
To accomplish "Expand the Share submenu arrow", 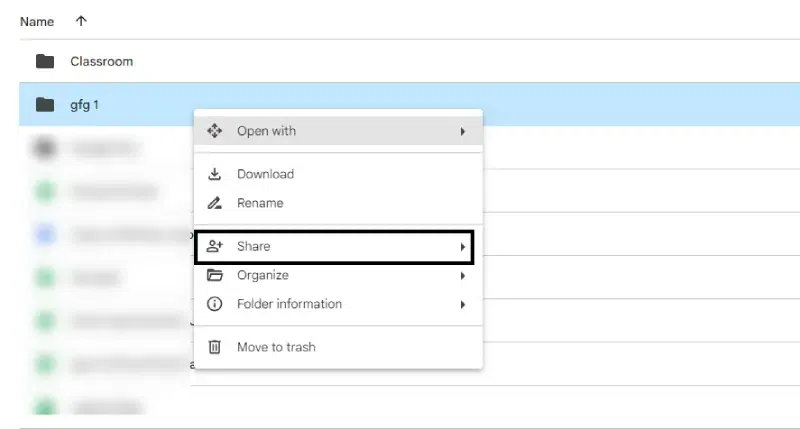I will 463,246.
